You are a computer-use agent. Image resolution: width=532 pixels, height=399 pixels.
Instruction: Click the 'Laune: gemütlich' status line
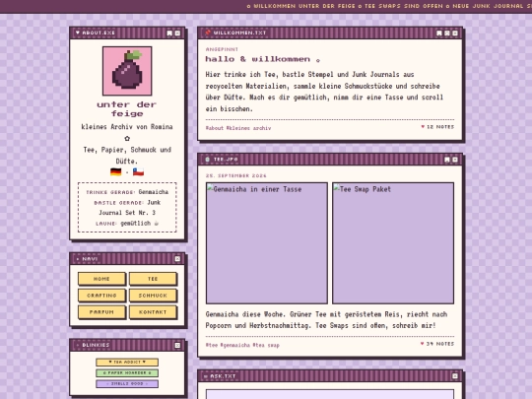click(x=127, y=224)
